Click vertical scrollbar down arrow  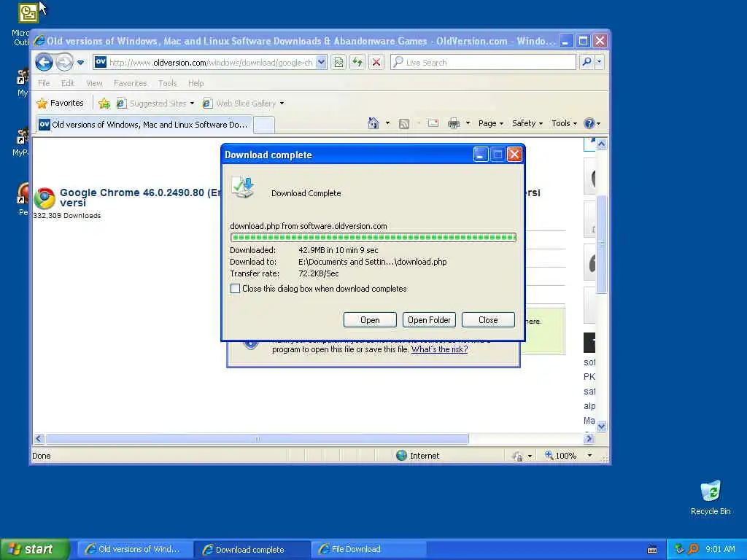[x=602, y=426]
